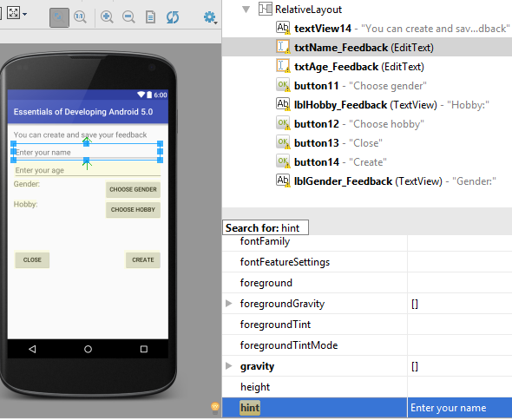
Task: Select lblHobby_Feedback TextView tree item
Action: [x=367, y=105]
